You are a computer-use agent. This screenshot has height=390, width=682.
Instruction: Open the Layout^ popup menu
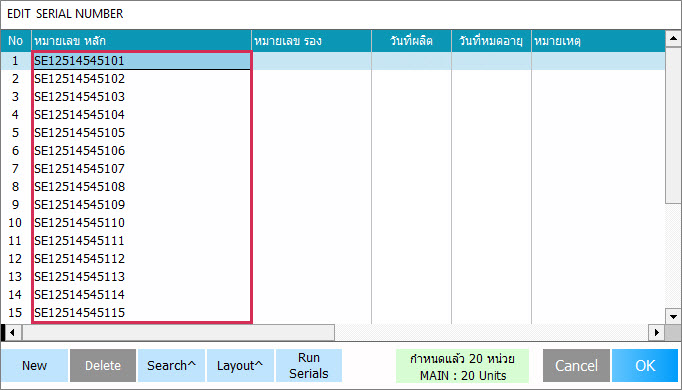(240, 366)
